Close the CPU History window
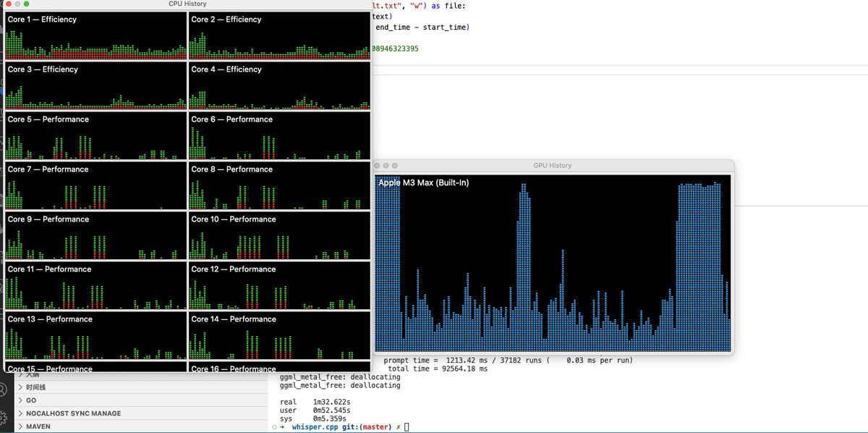The image size is (868, 433). click(7, 4)
